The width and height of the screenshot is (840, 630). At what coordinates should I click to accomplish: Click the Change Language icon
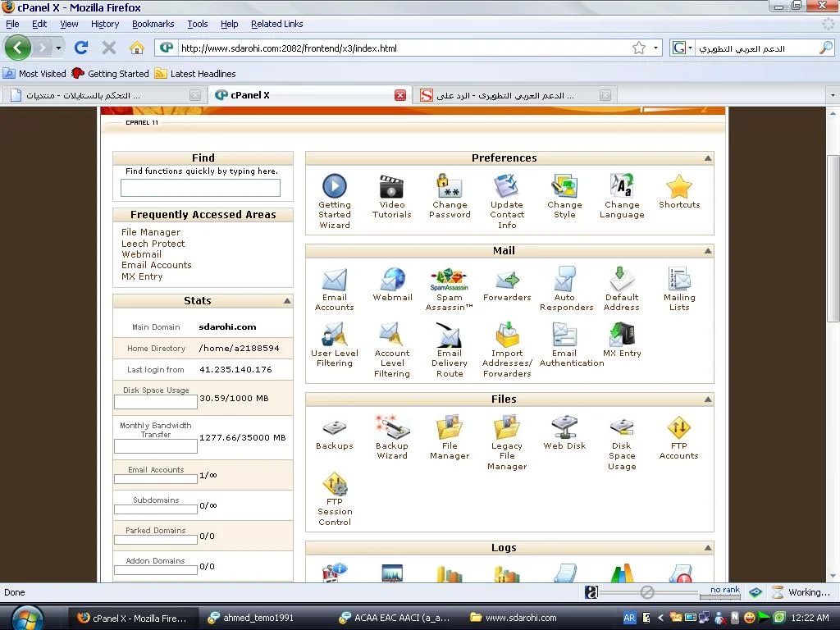[x=622, y=186]
